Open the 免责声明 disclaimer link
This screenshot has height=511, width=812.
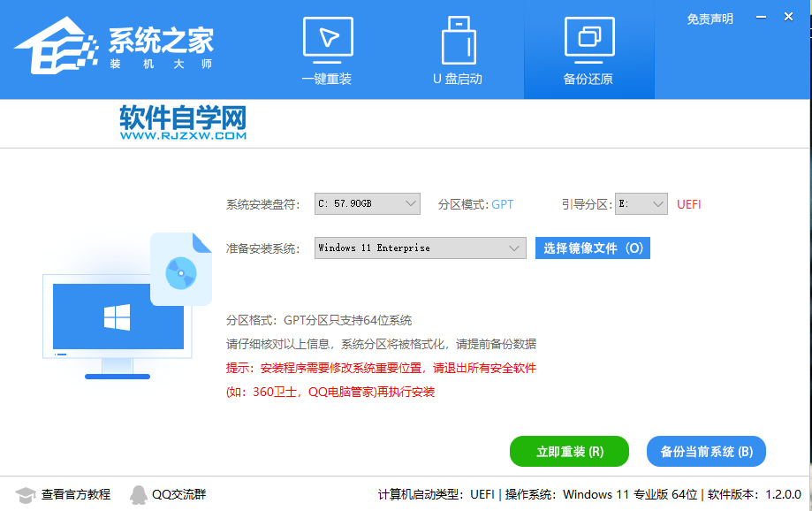pos(710,19)
